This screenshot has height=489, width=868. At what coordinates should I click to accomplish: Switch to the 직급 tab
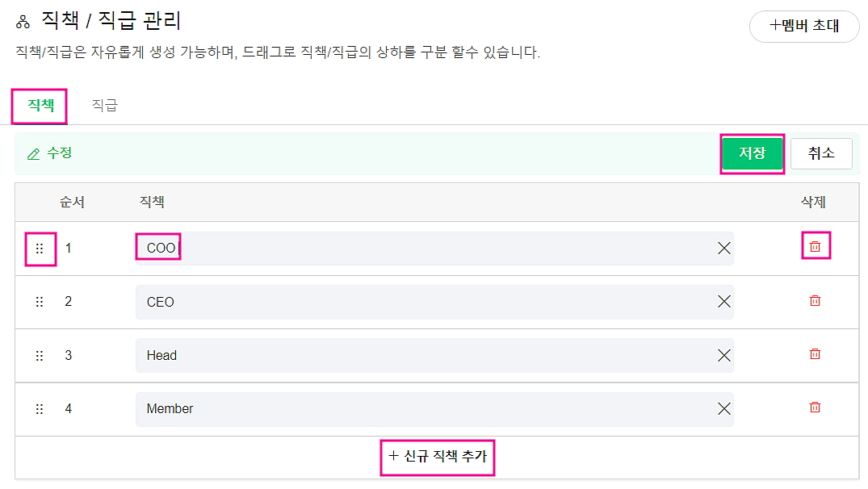click(104, 105)
